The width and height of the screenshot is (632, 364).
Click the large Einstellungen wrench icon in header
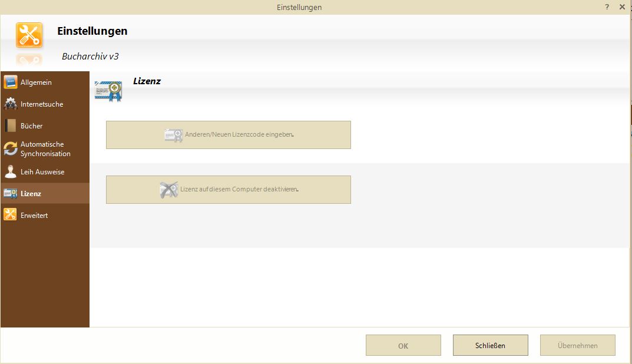[x=29, y=35]
